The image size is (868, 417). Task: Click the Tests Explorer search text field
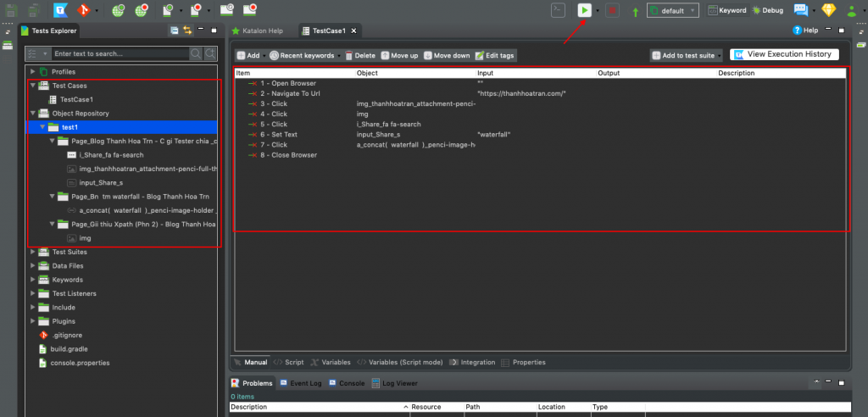120,53
